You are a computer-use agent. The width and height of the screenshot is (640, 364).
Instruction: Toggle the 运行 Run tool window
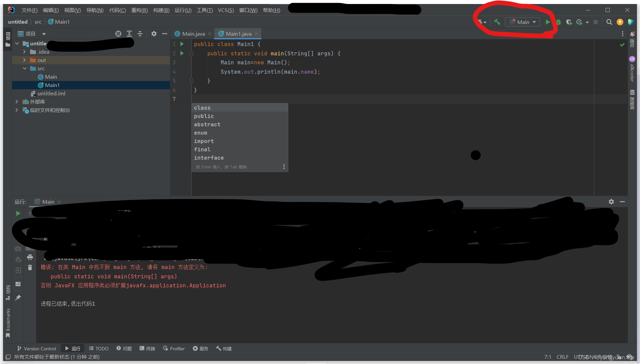(73, 348)
